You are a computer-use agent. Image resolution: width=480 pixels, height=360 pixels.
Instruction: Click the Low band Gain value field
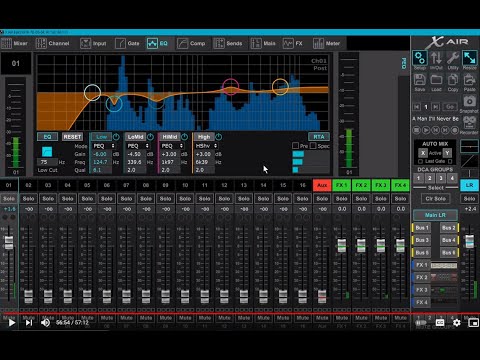tap(102, 154)
